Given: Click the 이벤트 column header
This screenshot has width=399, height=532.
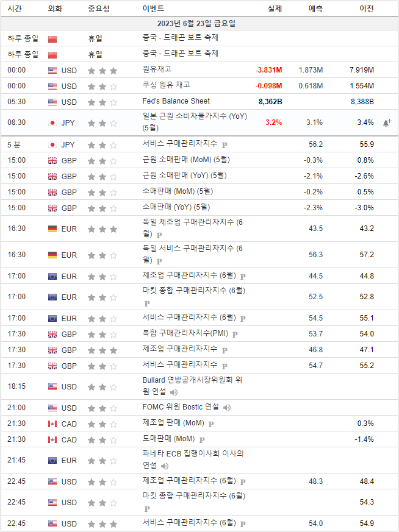Looking at the screenshot, I should point(153,9).
